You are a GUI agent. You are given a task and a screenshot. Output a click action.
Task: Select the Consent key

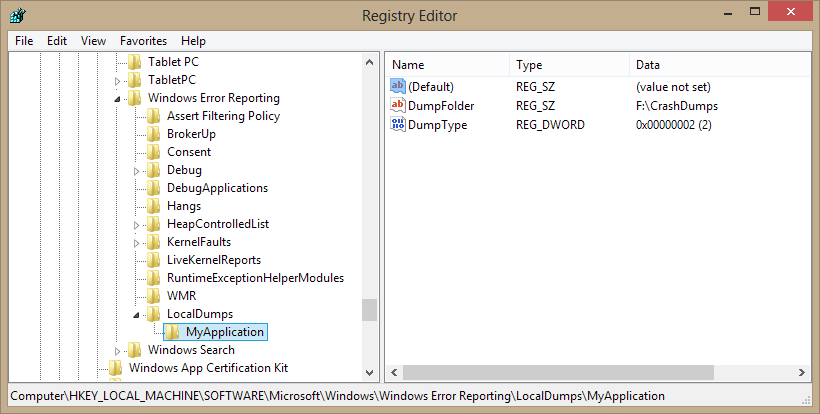click(x=189, y=152)
